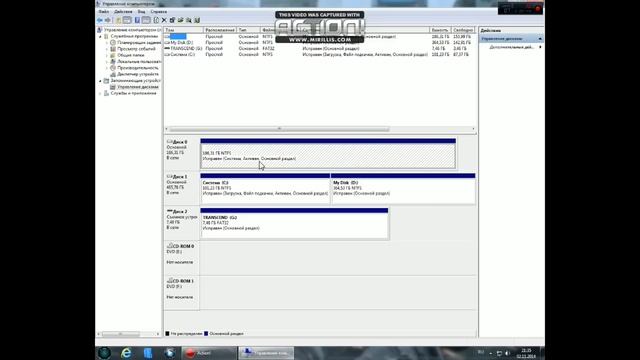The height and width of the screenshot is (360, 640).
Task: Open the Вид menu
Action: pyautogui.click(x=141, y=12)
